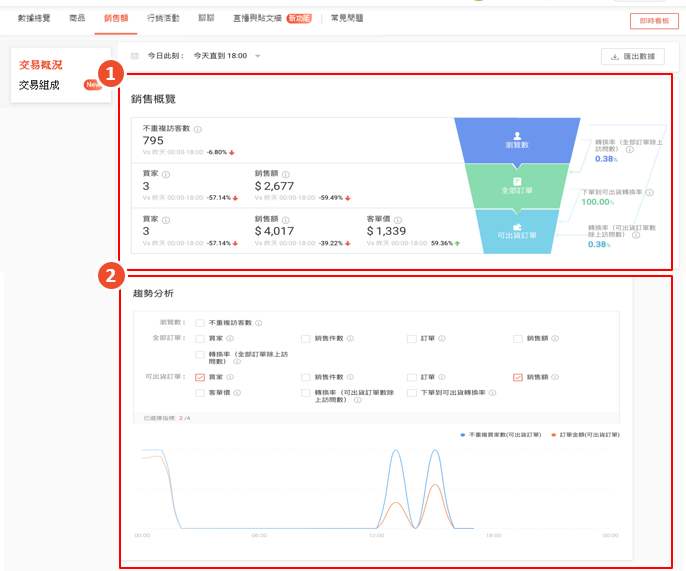
Task: Click the 全部訂單 funnel segment icon
Action: [x=517, y=181]
